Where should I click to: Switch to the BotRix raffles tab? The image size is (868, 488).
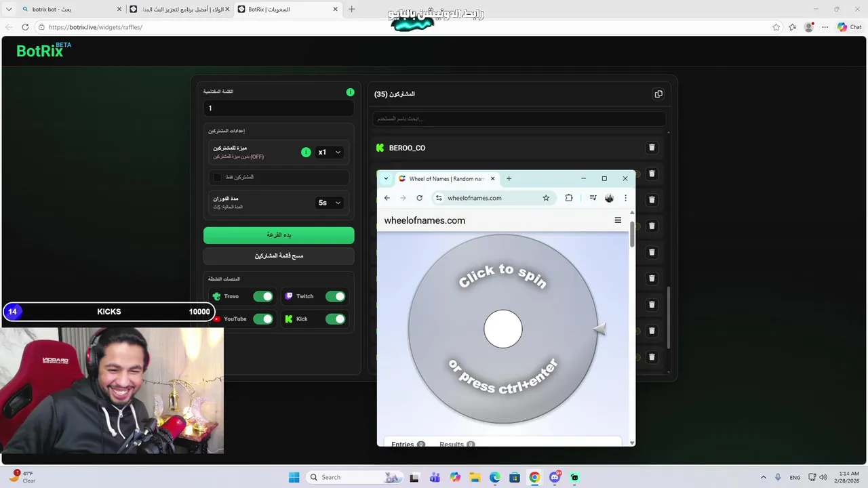click(x=288, y=9)
